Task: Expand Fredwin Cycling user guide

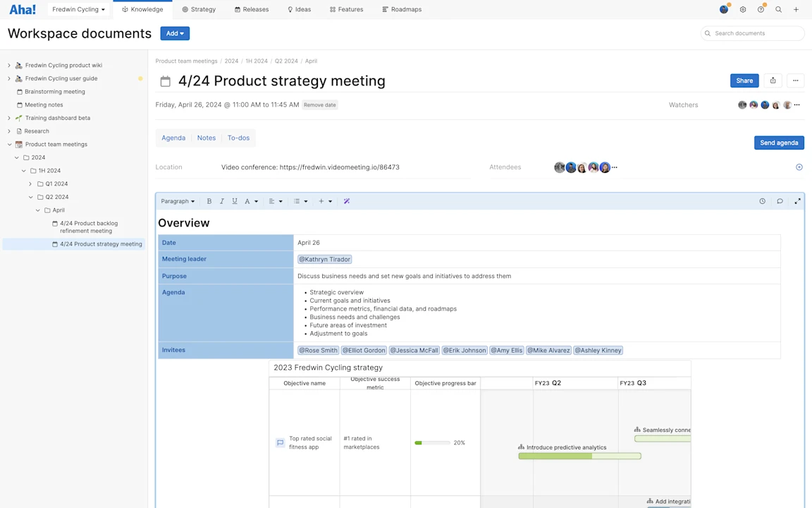Action: point(8,78)
